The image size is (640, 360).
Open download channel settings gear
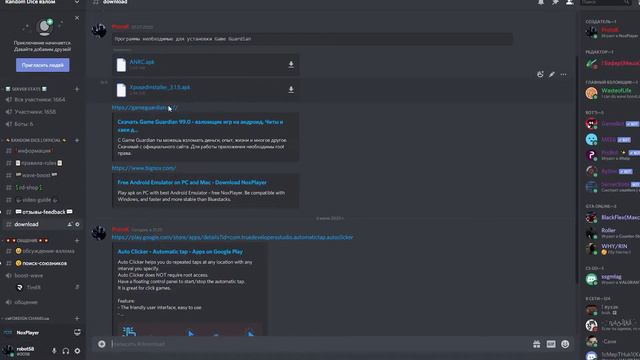77,224
